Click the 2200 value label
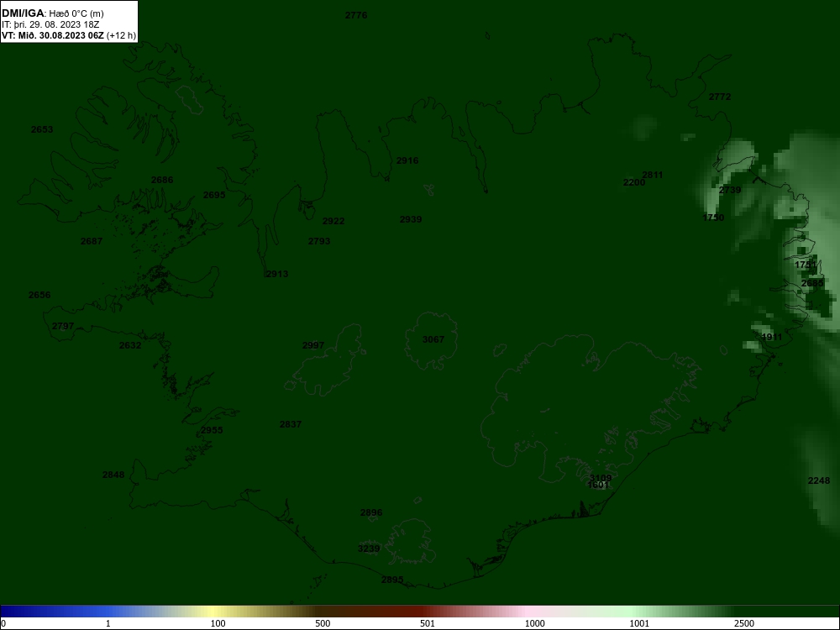 634,182
